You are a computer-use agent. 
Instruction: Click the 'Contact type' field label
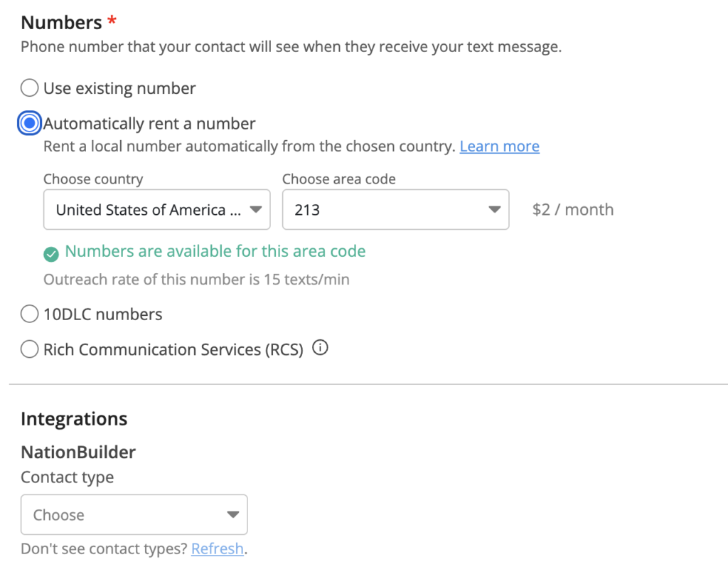[67, 477]
